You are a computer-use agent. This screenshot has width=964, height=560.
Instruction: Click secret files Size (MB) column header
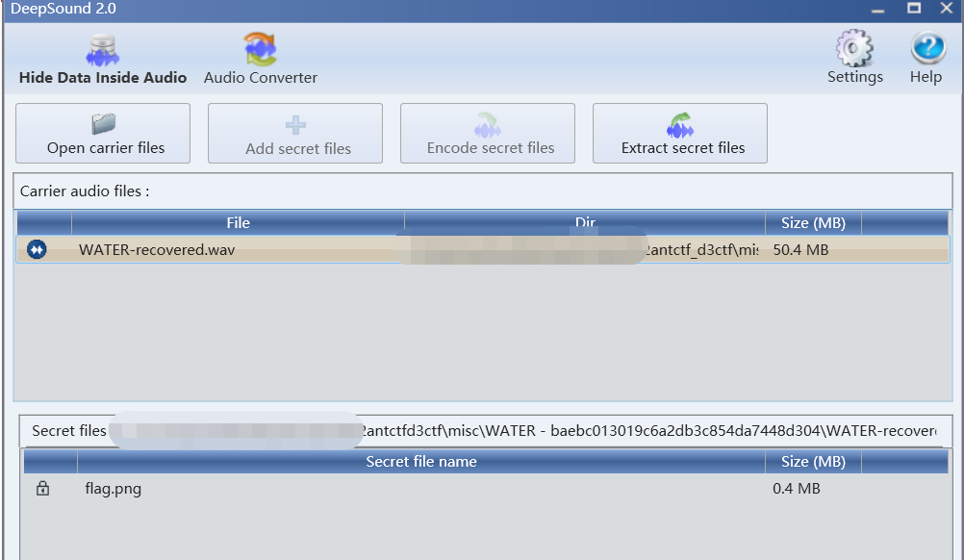[x=813, y=462]
